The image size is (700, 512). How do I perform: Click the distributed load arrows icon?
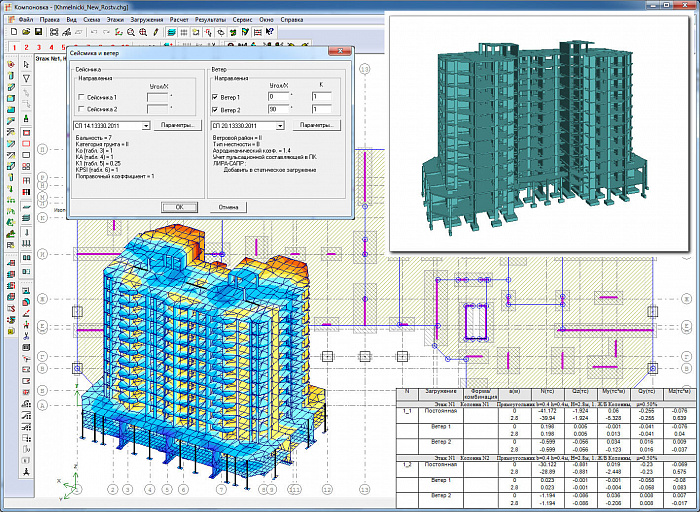pyautogui.click(x=26, y=243)
